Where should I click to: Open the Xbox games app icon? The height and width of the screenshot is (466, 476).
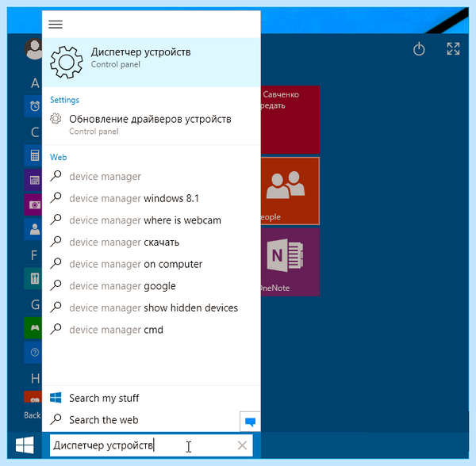click(x=33, y=328)
